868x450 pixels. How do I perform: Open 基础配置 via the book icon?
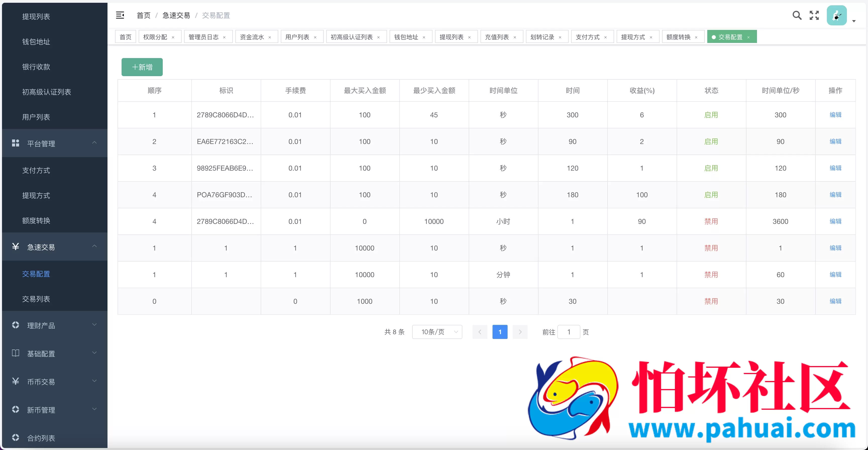[x=15, y=353]
